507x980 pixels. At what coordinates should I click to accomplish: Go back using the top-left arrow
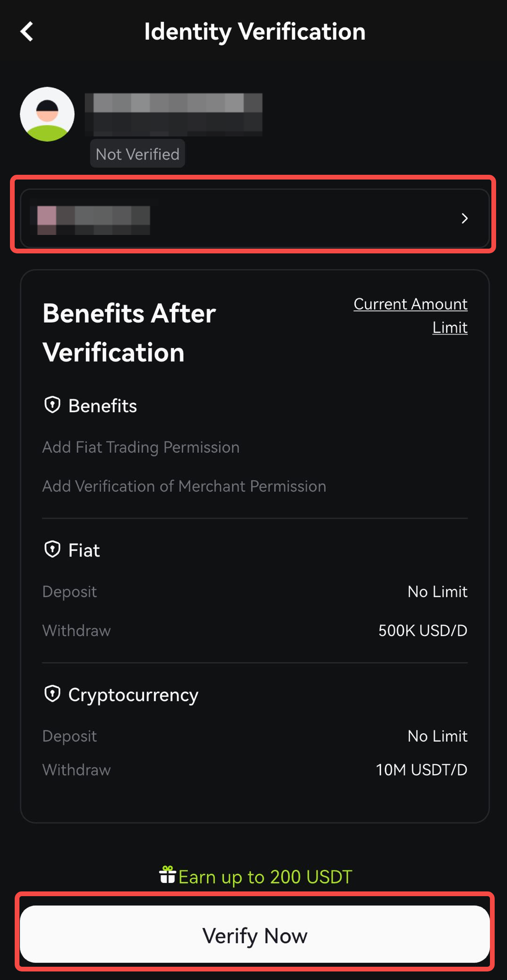click(x=27, y=32)
